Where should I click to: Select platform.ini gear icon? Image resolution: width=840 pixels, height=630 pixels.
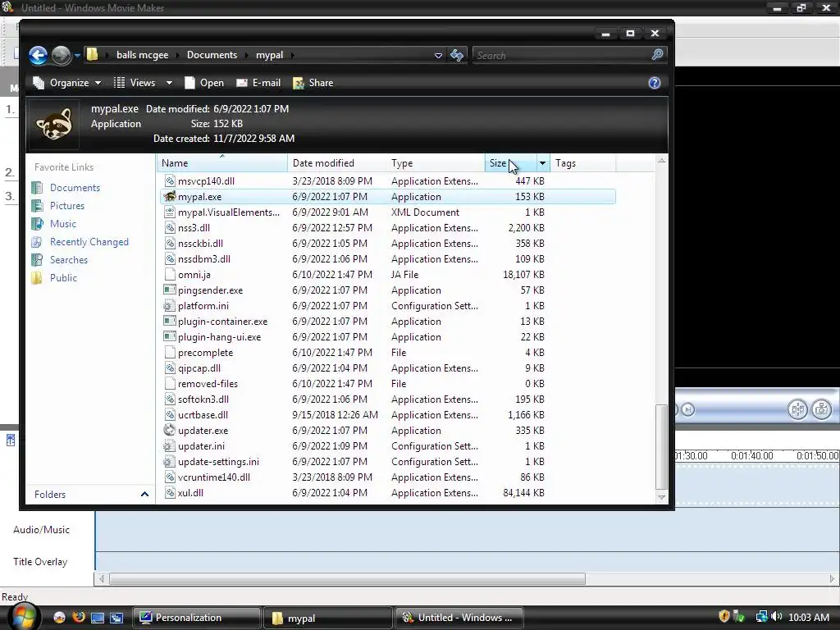(170, 306)
